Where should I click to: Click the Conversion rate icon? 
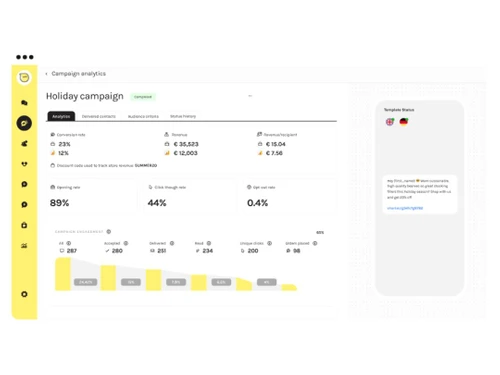click(53, 135)
